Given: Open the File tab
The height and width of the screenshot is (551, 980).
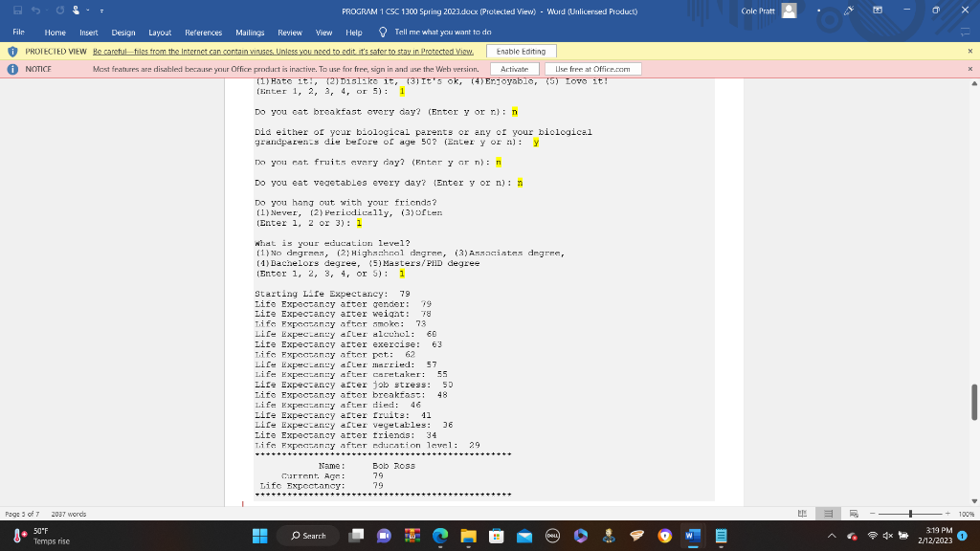Looking at the screenshot, I should pyautogui.click(x=19, y=32).
